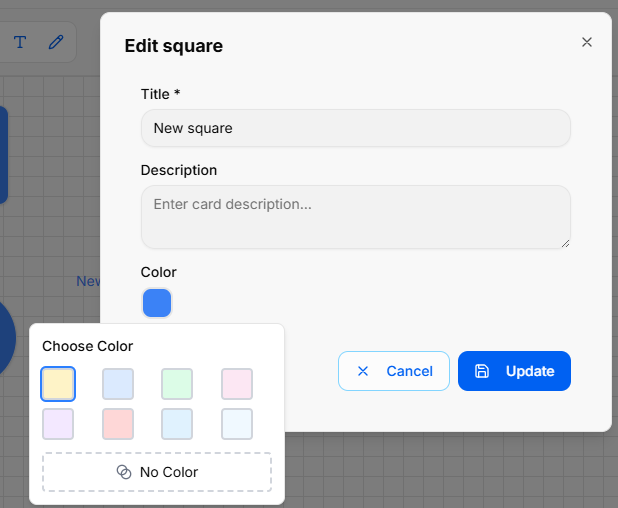
Task: Click the Description resize grip handle
Action: pos(566,244)
